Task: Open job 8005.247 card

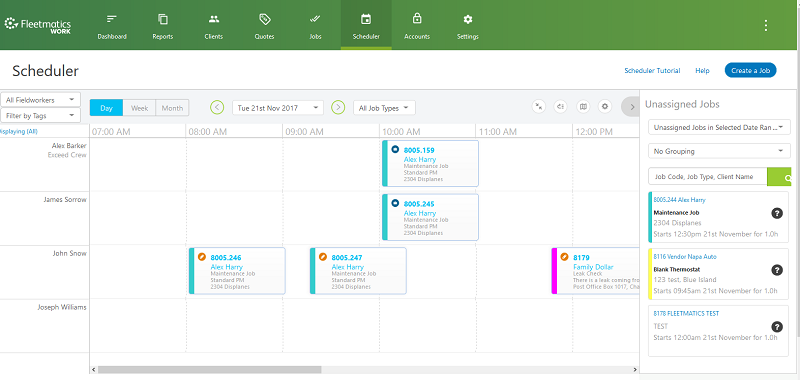Action: (x=358, y=271)
